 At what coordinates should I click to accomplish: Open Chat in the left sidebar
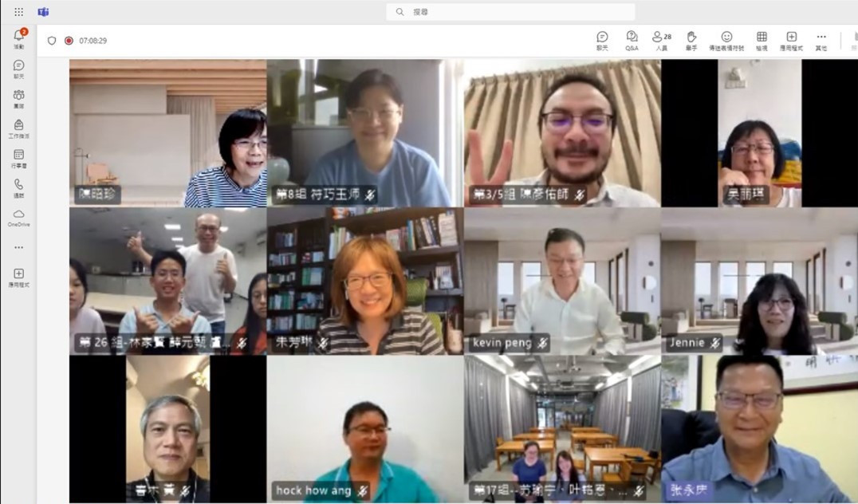(x=18, y=69)
